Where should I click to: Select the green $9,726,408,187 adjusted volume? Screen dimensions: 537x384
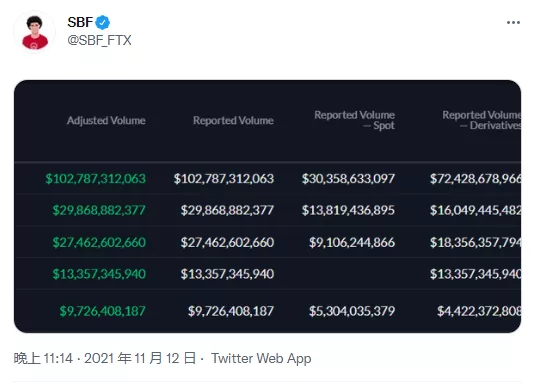pyautogui.click(x=102, y=311)
